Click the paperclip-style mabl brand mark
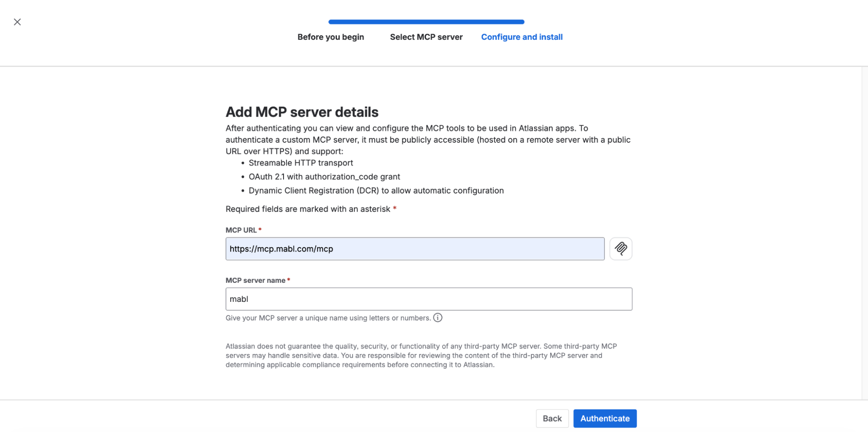868x432 pixels. point(620,249)
